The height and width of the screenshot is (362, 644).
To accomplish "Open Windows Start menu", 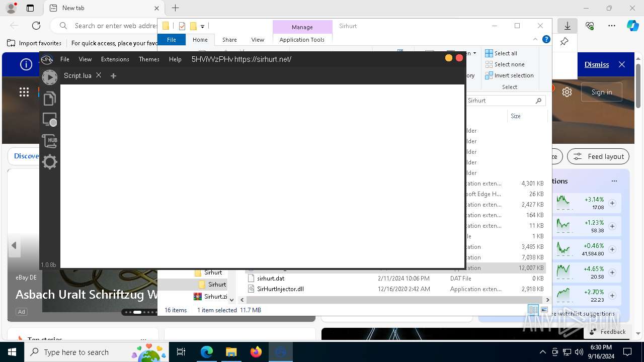I will point(12,352).
